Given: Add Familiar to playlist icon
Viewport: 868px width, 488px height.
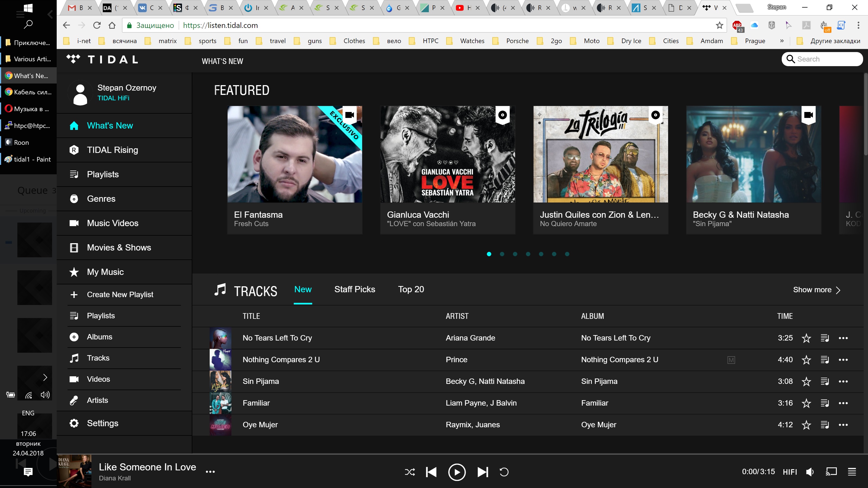Looking at the screenshot, I should [x=825, y=403].
